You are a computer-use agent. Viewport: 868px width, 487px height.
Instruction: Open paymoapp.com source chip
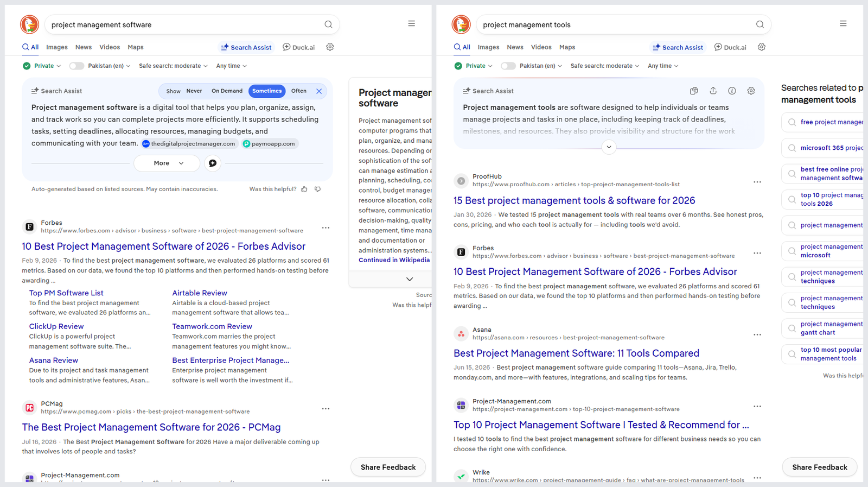click(x=270, y=144)
